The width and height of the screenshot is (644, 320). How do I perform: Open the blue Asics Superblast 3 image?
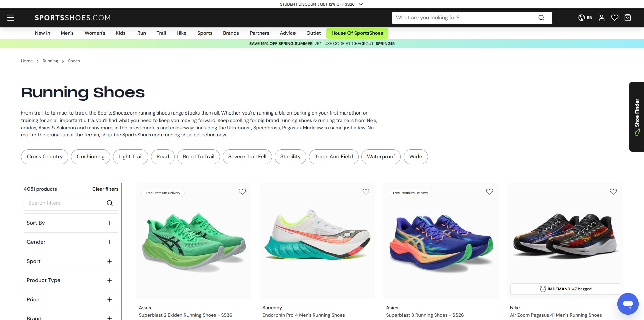point(441,241)
